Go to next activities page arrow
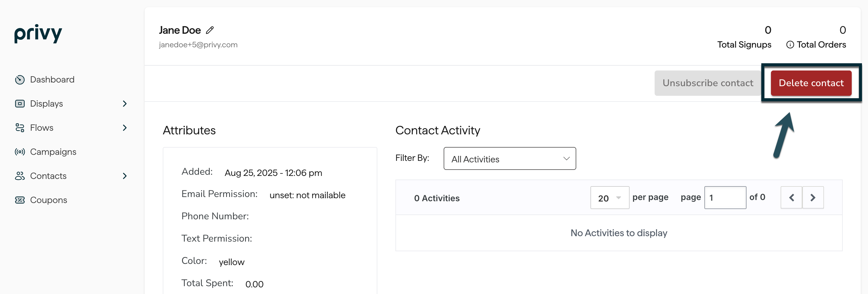 point(813,198)
